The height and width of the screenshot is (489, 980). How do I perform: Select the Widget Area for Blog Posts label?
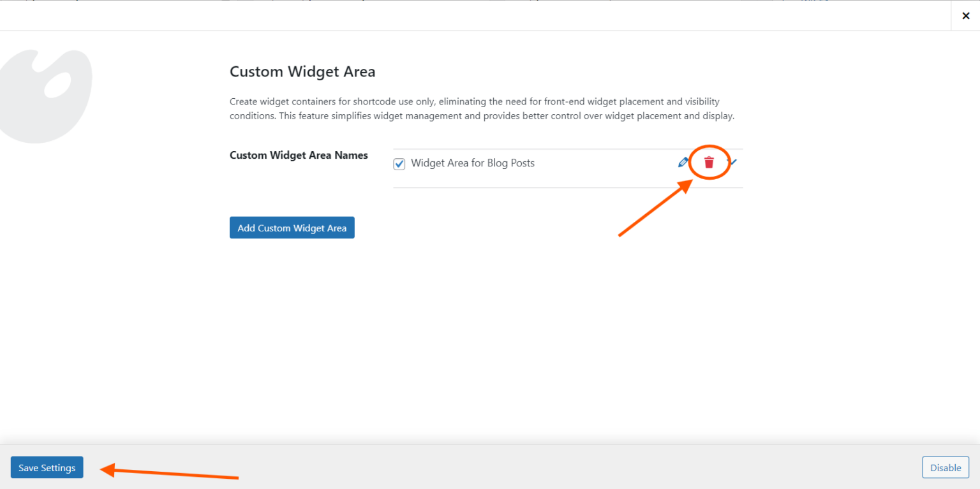point(473,163)
